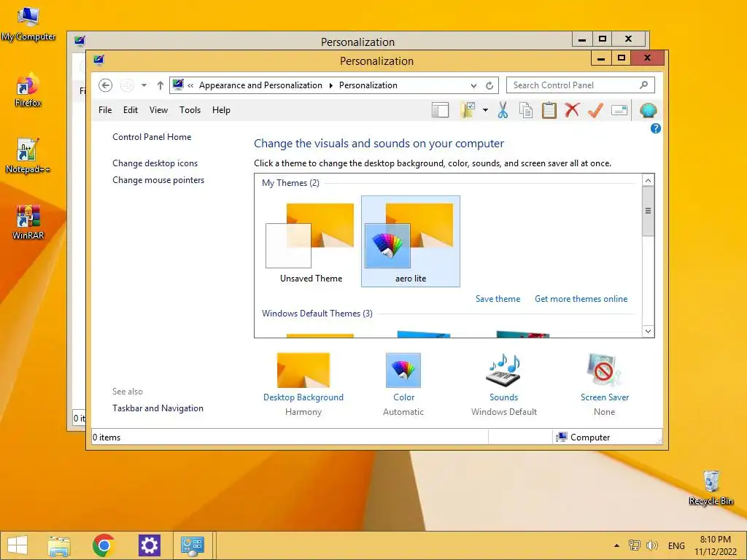Go back with the Back arrow button
747x560 pixels.
coord(105,85)
